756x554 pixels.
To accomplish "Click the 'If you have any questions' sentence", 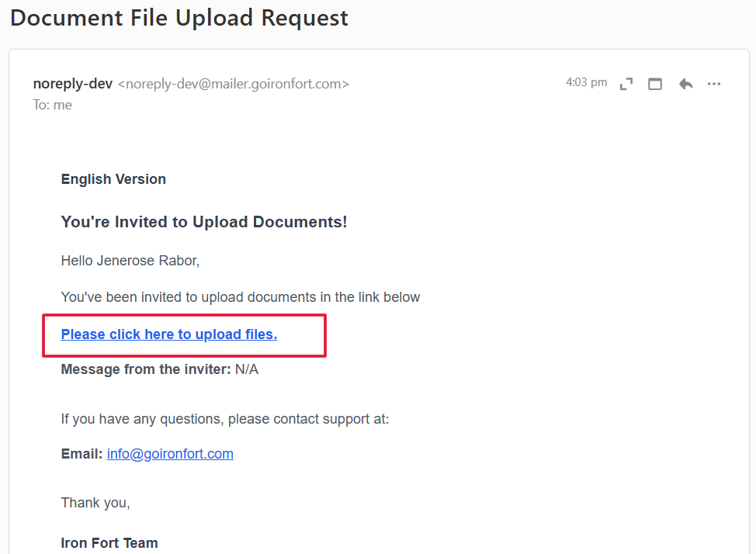I will click(x=225, y=419).
